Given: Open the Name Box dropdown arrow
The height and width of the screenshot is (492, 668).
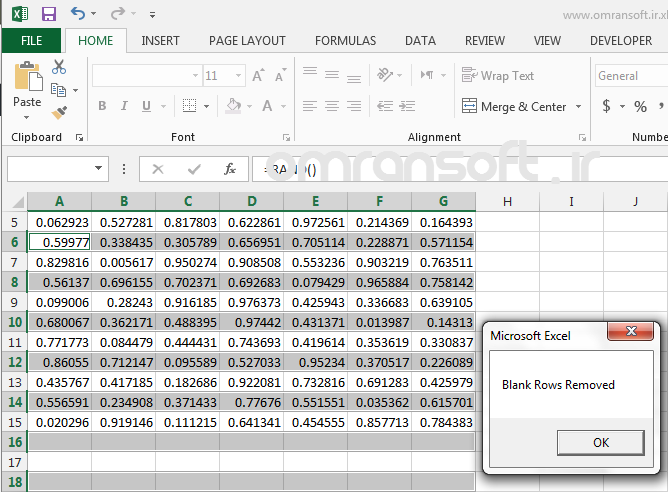Looking at the screenshot, I should pos(98,168).
